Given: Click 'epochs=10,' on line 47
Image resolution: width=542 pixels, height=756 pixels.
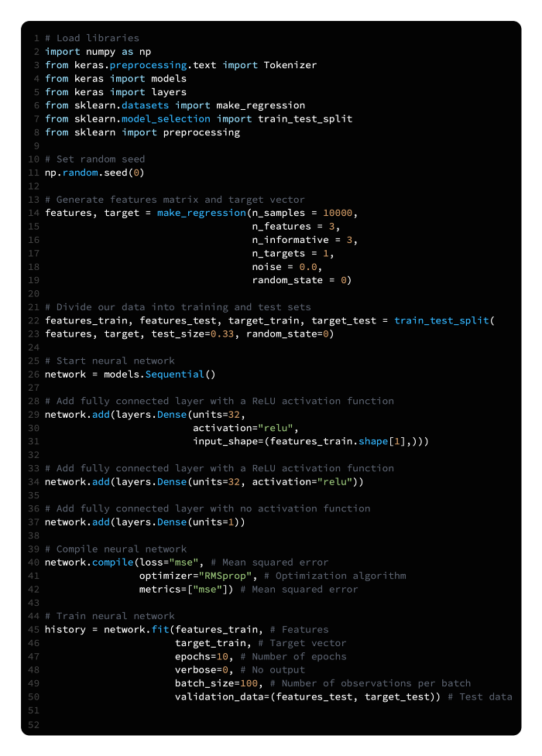Looking at the screenshot, I should pos(204,657).
